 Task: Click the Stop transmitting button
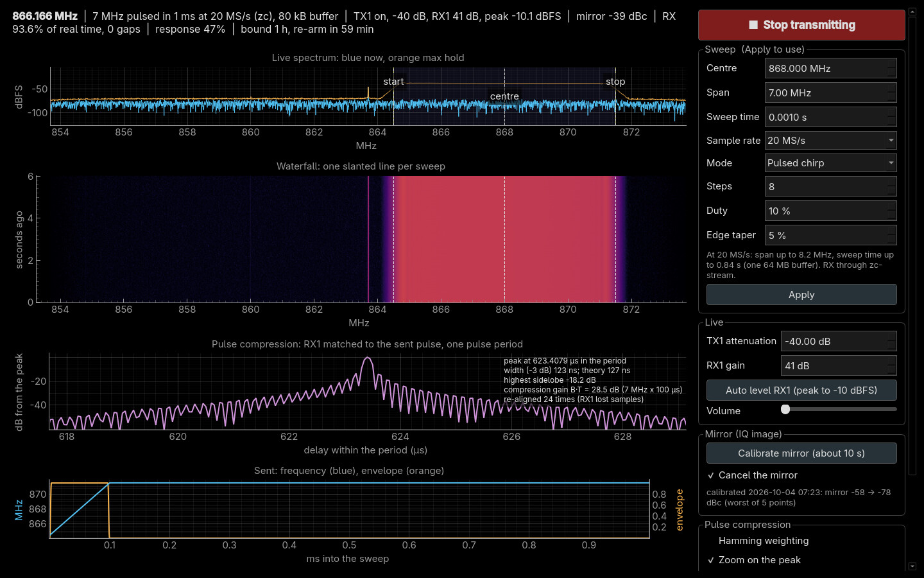tap(801, 25)
